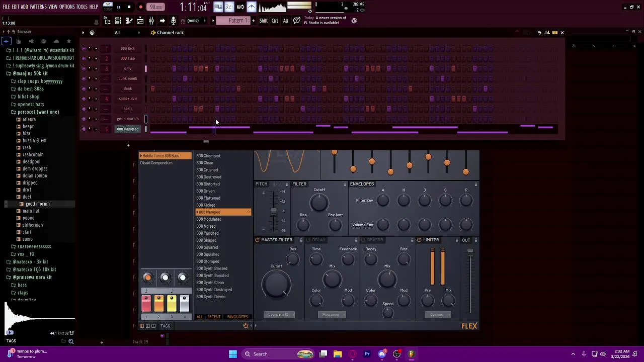Expand the @maajins 50k kit folder
The height and width of the screenshot is (362, 644).
pos(30,73)
